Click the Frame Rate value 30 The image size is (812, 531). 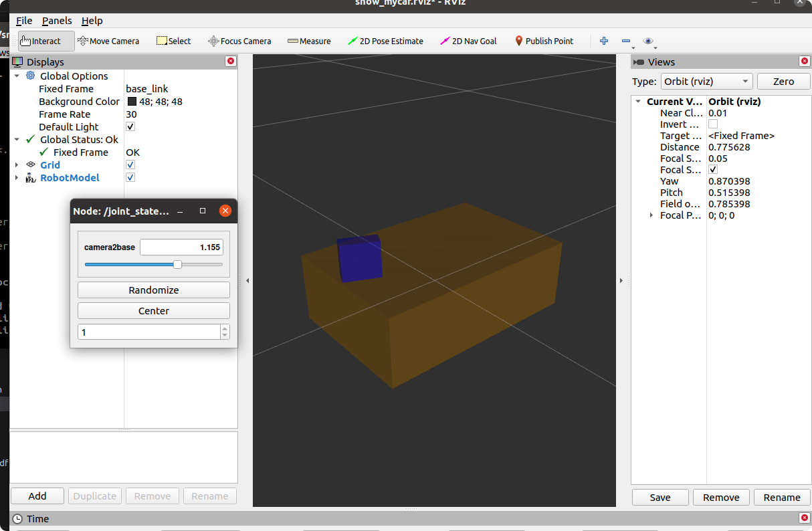click(131, 114)
